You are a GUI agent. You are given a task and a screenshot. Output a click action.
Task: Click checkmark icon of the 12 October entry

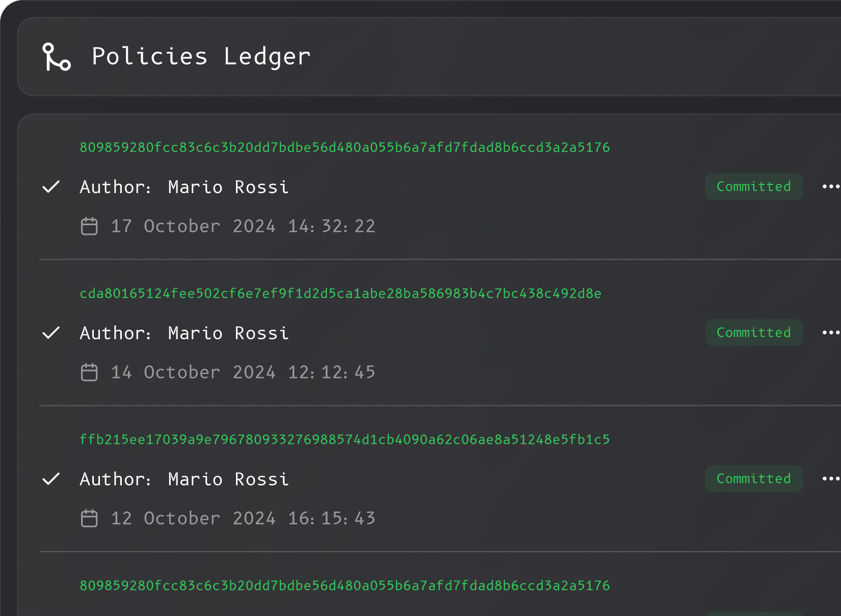pyautogui.click(x=51, y=479)
